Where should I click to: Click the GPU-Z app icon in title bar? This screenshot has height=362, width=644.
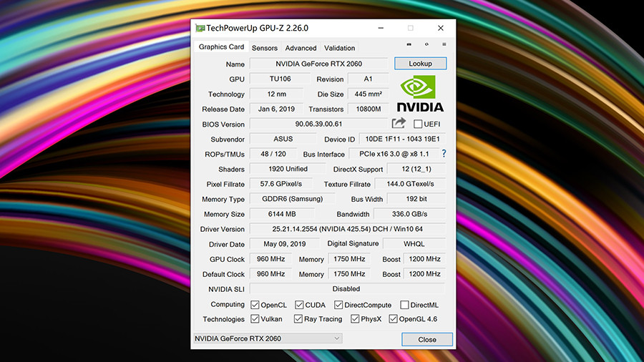[200, 28]
